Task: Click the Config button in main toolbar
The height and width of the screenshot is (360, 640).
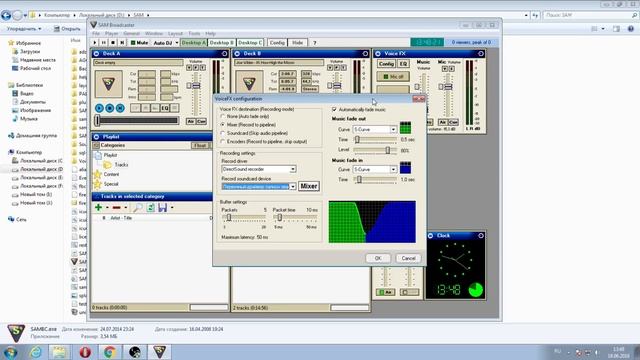Action: 277,42
